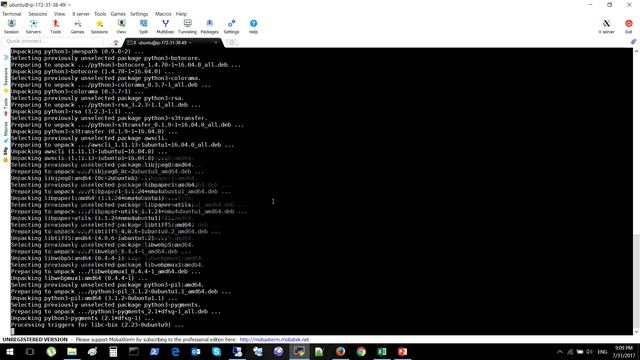
Task: Open the Windows Start button
Action: pyautogui.click(x=9, y=351)
